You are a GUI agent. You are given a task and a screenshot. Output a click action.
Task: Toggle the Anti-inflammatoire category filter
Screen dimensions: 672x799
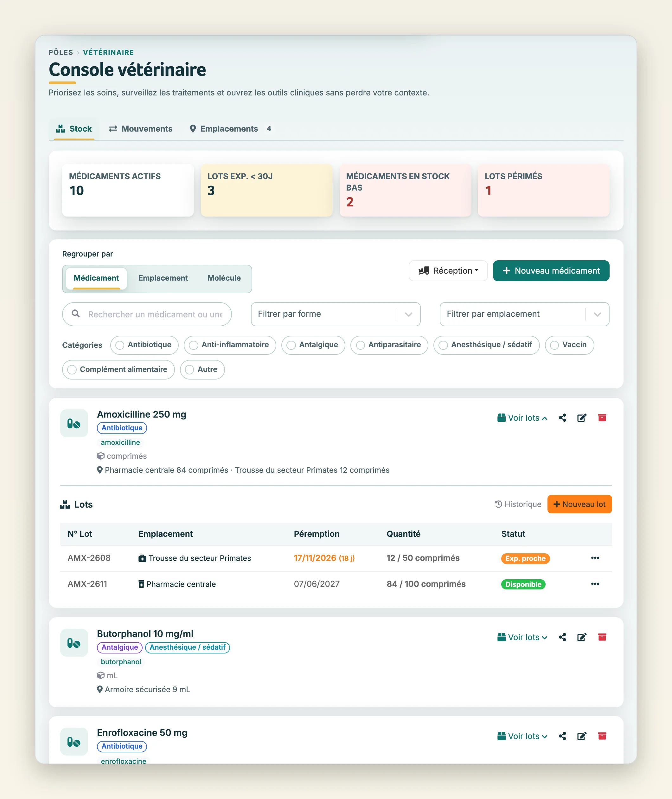[230, 345]
